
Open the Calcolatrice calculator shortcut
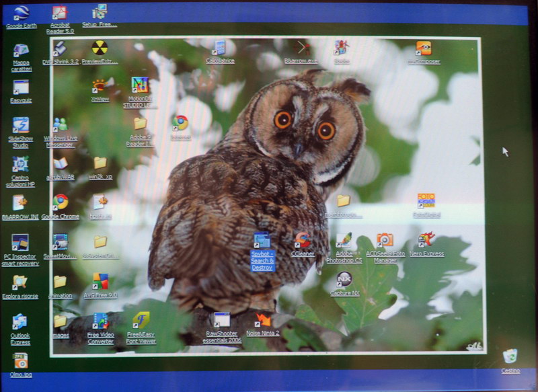(x=219, y=48)
